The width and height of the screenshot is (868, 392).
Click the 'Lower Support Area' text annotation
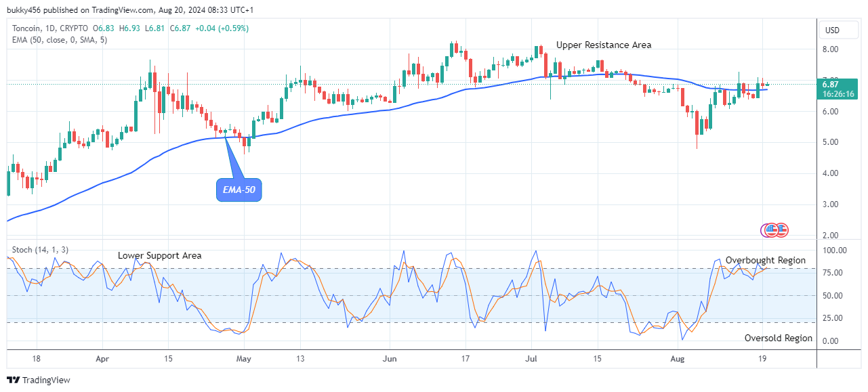tap(159, 255)
